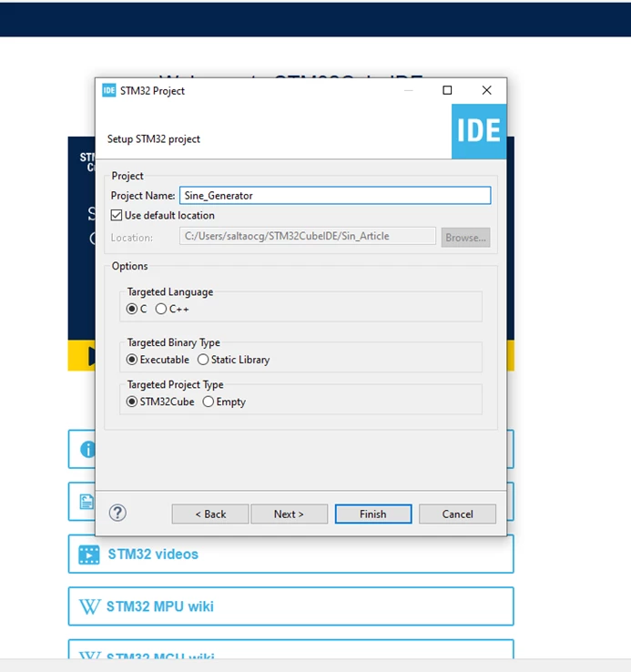Viewport: 631px width, 672px height.
Task: Toggle the Use default location checkbox
Action: [x=117, y=215]
